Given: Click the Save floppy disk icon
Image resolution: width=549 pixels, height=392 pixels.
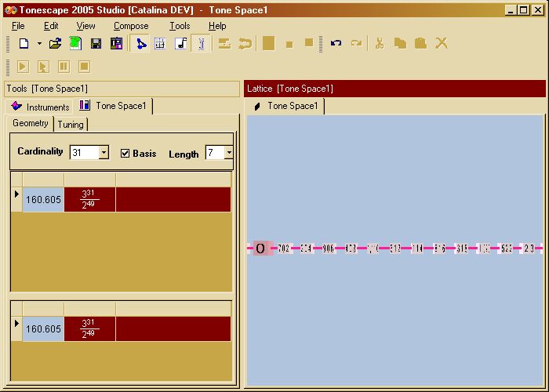Looking at the screenshot, I should tap(96, 44).
